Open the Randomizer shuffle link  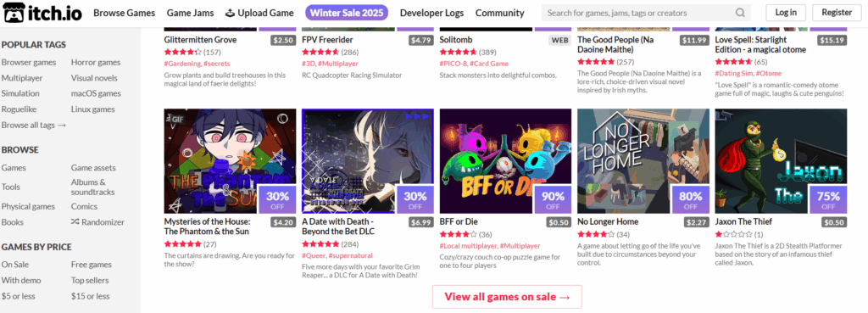coord(97,221)
